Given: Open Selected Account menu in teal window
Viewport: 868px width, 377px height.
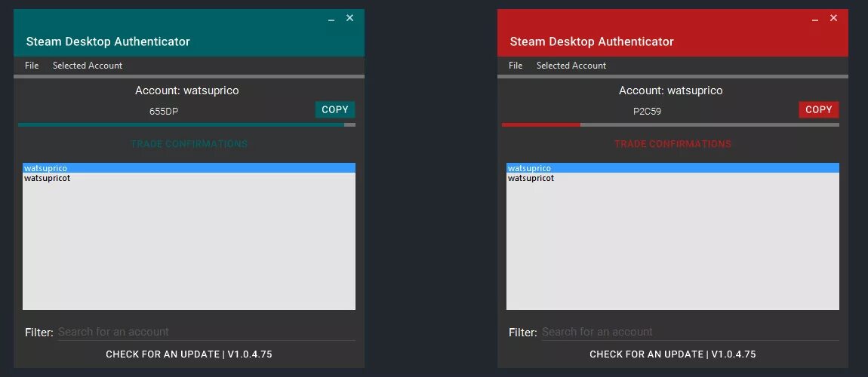Looking at the screenshot, I should point(88,66).
